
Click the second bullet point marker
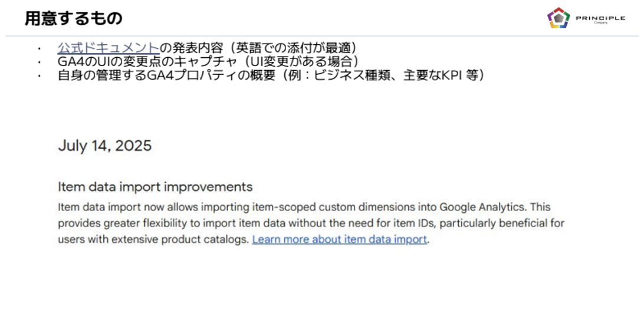(40, 62)
